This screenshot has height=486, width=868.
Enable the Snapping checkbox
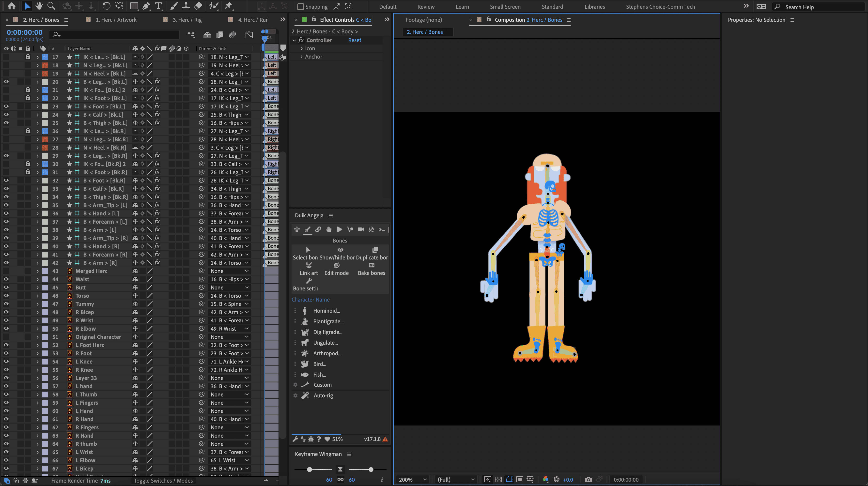(x=301, y=7)
